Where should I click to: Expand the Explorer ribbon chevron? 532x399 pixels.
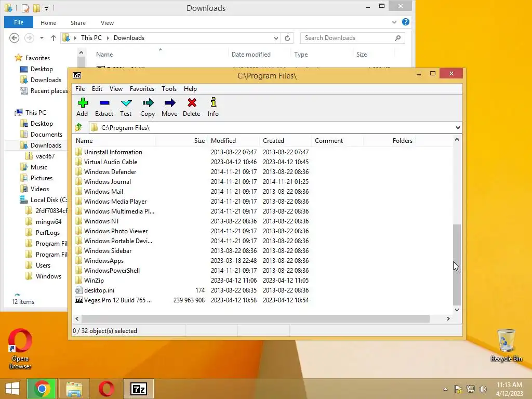click(394, 22)
